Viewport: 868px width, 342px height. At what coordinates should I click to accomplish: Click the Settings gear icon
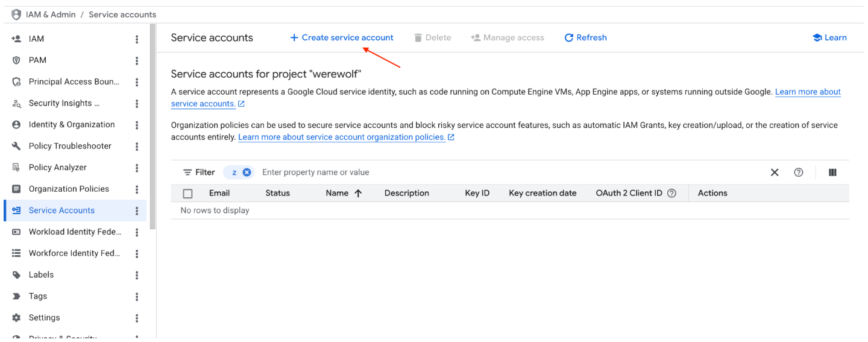pyautogui.click(x=16, y=318)
